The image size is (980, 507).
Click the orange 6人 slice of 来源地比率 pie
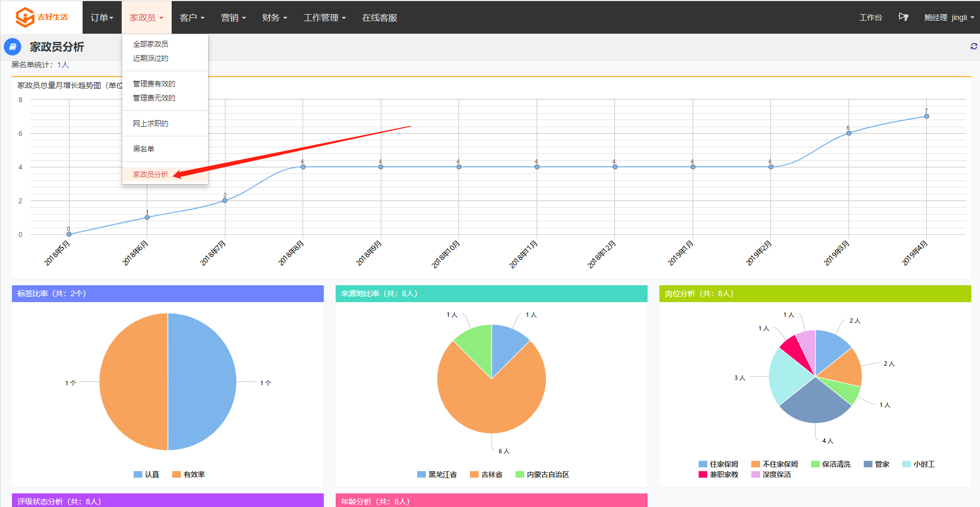(492, 402)
